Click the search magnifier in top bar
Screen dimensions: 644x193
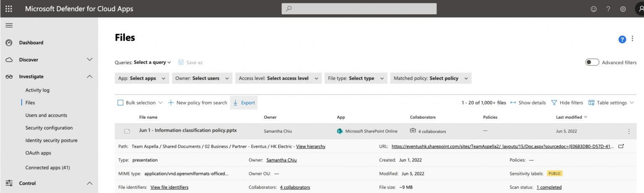pos(288,8)
